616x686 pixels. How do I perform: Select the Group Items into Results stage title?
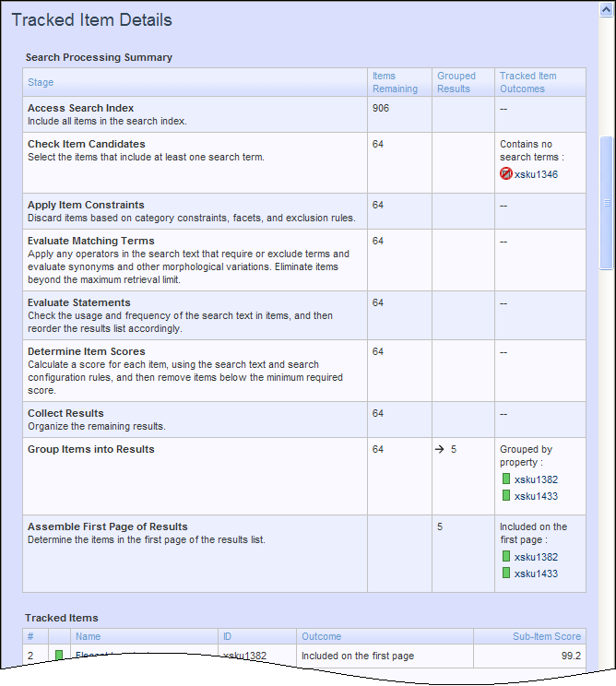pos(91,449)
